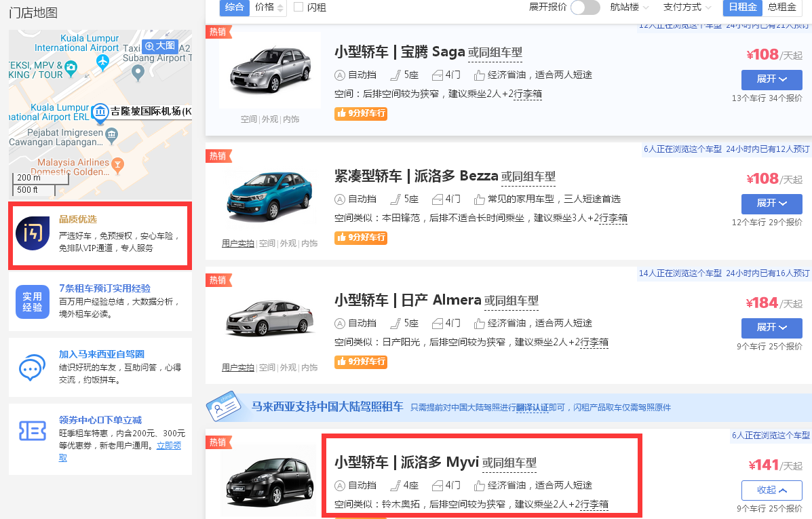Collapse 派洛多 Myvi quotes with 收起

771,490
